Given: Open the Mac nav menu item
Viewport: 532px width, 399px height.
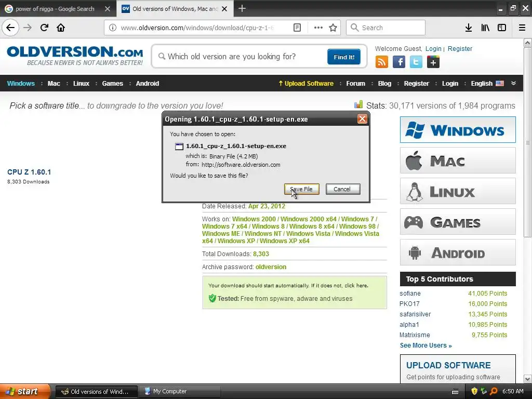Looking at the screenshot, I should [x=54, y=84].
